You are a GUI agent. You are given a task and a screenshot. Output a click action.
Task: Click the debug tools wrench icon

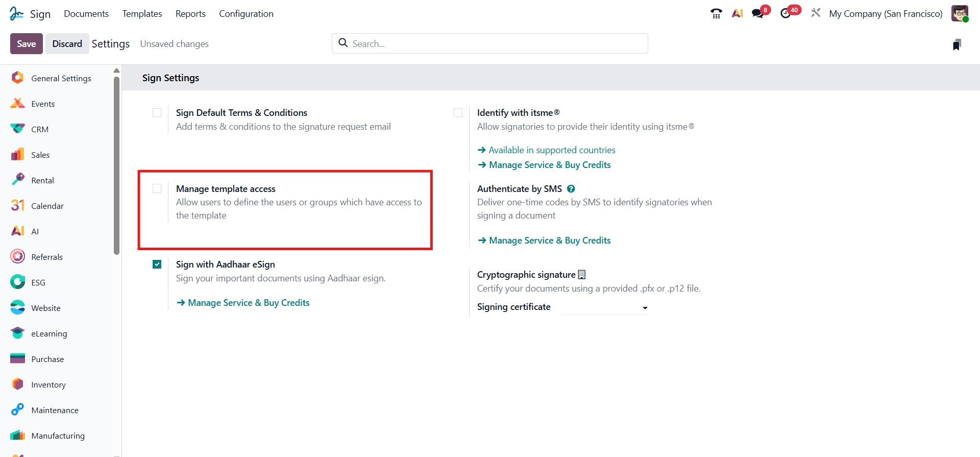point(816,13)
